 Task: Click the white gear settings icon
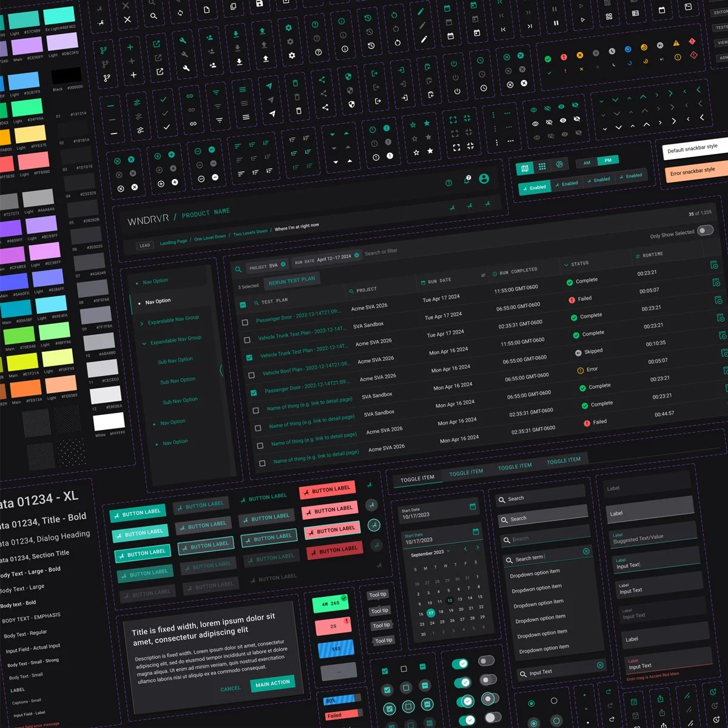[x=292, y=55]
